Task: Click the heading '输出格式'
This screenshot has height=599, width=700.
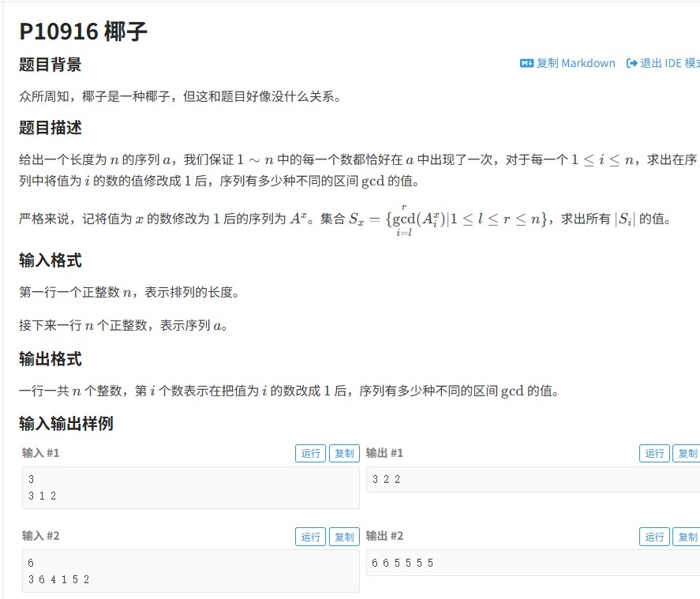Action: click(50, 359)
